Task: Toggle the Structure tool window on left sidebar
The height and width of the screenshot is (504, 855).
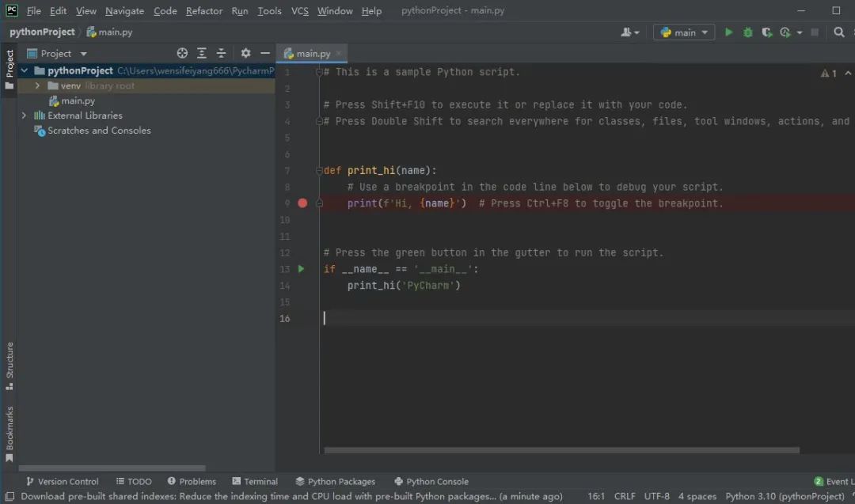Action: click(9, 366)
